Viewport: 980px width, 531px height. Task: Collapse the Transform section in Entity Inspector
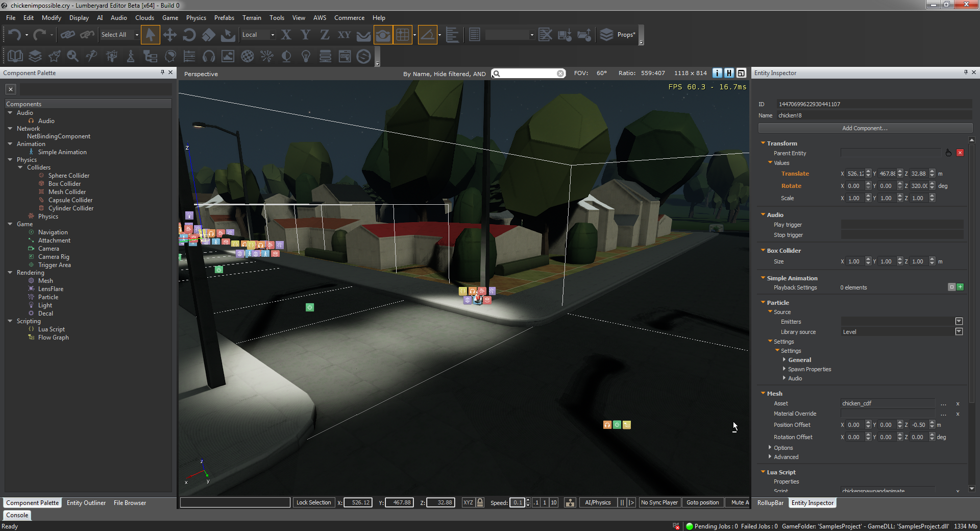763,143
